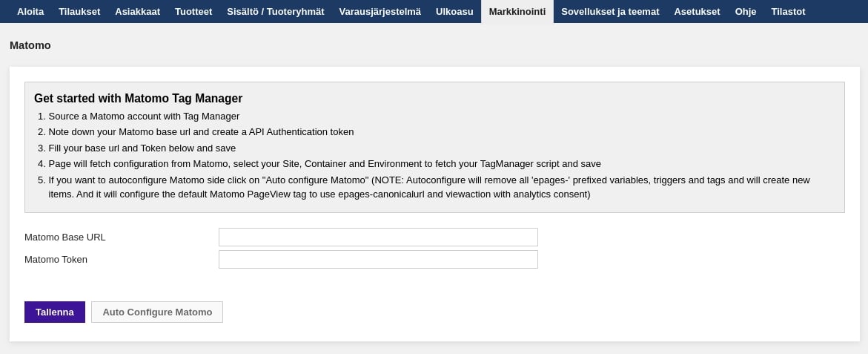The image size is (868, 354).
Task: Select the Matomo page heading
Action: pos(30,45)
